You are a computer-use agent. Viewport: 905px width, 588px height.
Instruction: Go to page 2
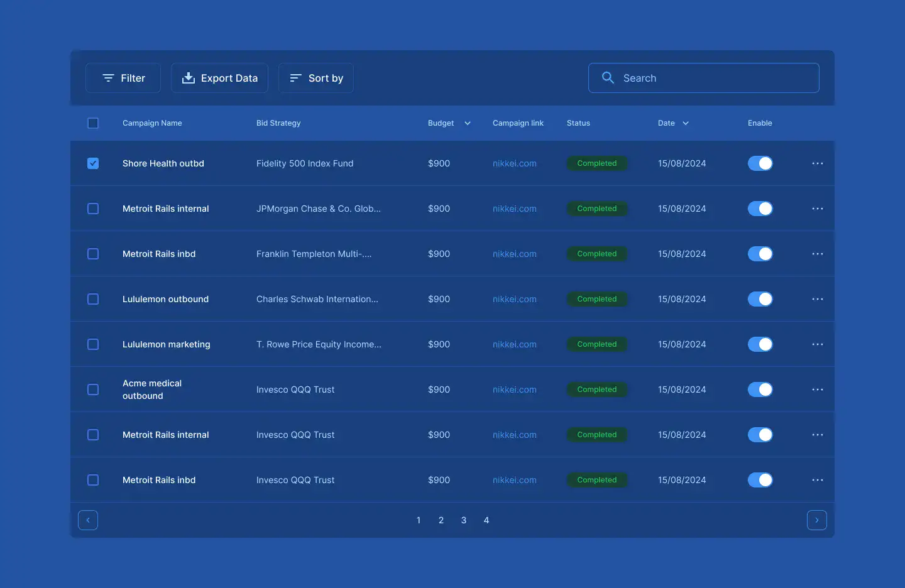click(441, 520)
